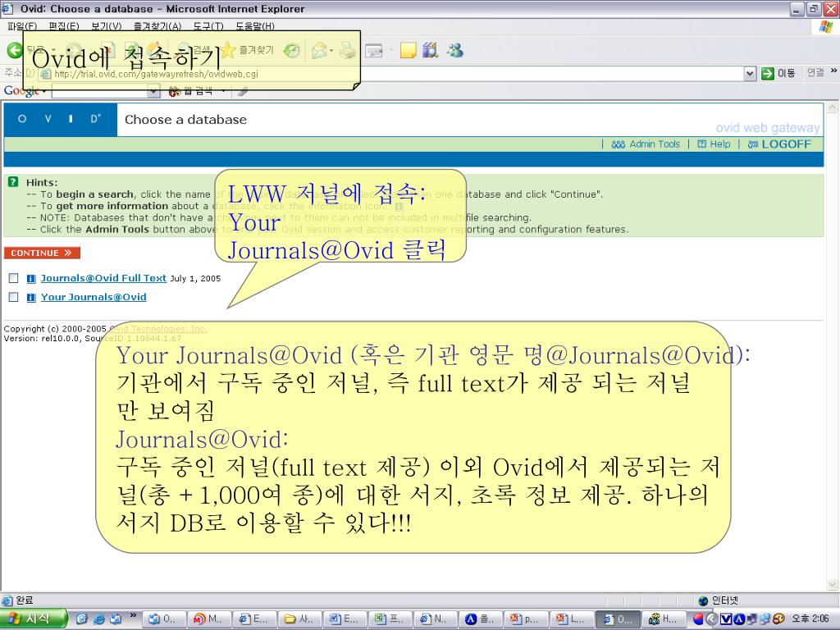
Task: Check the Your Journals@Ovid checkbox
Action: pyautogui.click(x=14, y=297)
